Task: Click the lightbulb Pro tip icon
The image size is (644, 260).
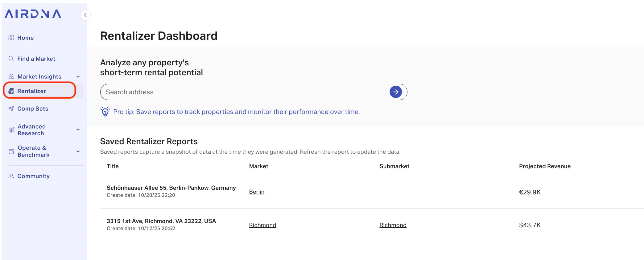Action: [x=105, y=112]
